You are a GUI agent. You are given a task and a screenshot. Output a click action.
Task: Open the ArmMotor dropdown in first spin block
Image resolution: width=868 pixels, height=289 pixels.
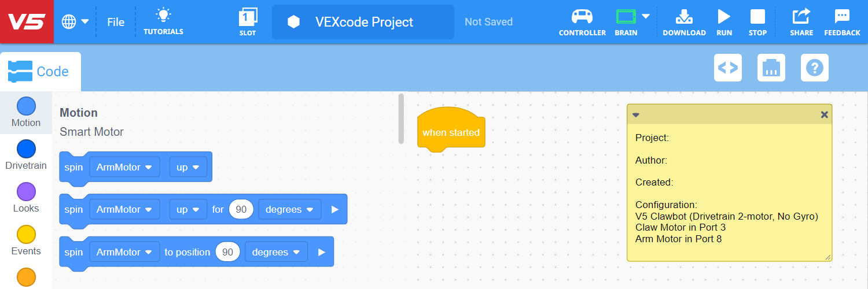pyautogui.click(x=124, y=167)
